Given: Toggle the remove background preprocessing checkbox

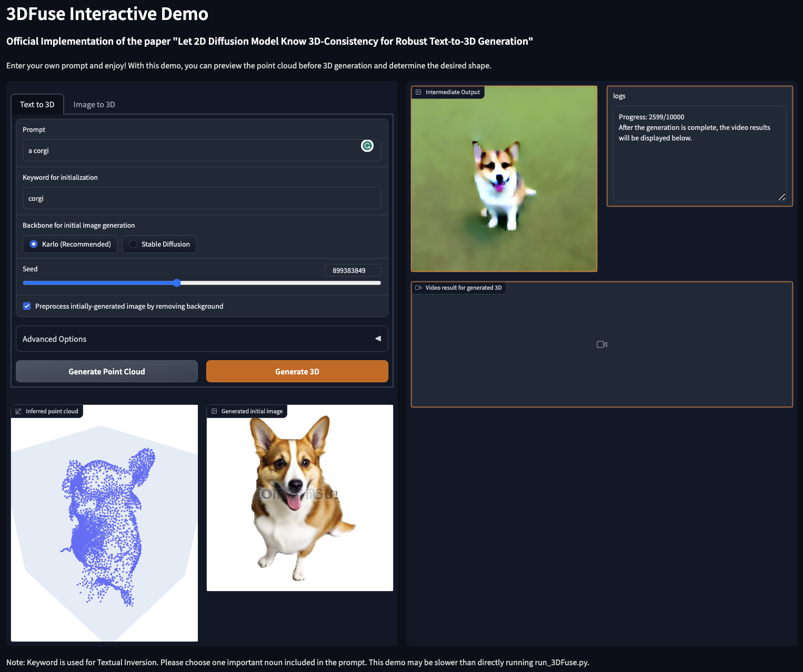Looking at the screenshot, I should coord(27,306).
